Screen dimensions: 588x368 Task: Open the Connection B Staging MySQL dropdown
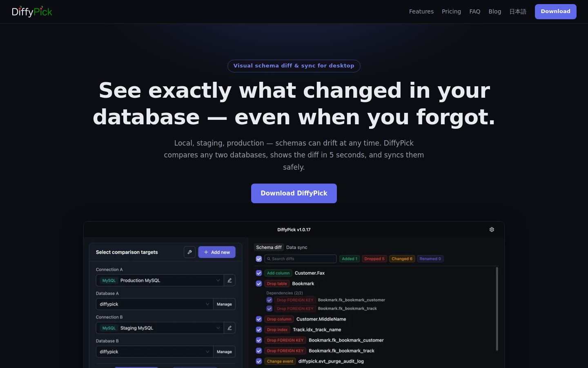(x=160, y=328)
